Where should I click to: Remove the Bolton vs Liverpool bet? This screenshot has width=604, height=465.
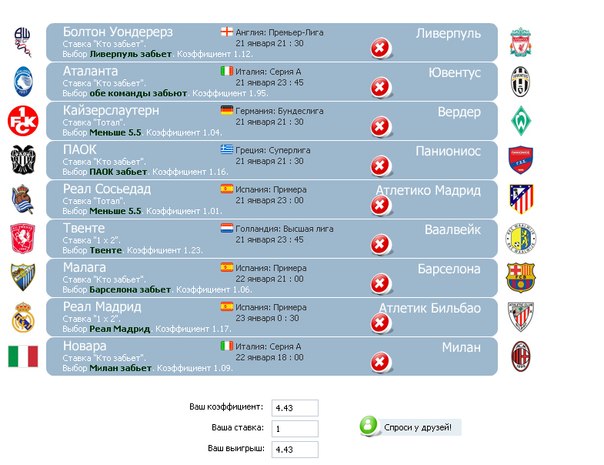380,49
